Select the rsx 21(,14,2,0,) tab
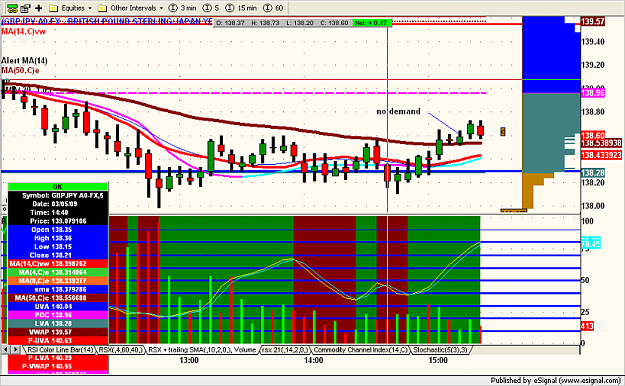Screen dimensions: 625x386 coord(285,350)
